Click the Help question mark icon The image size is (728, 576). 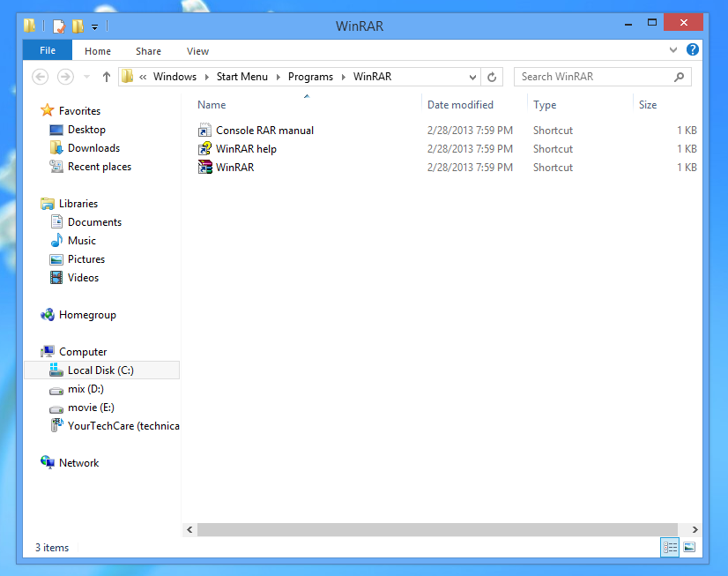click(693, 50)
